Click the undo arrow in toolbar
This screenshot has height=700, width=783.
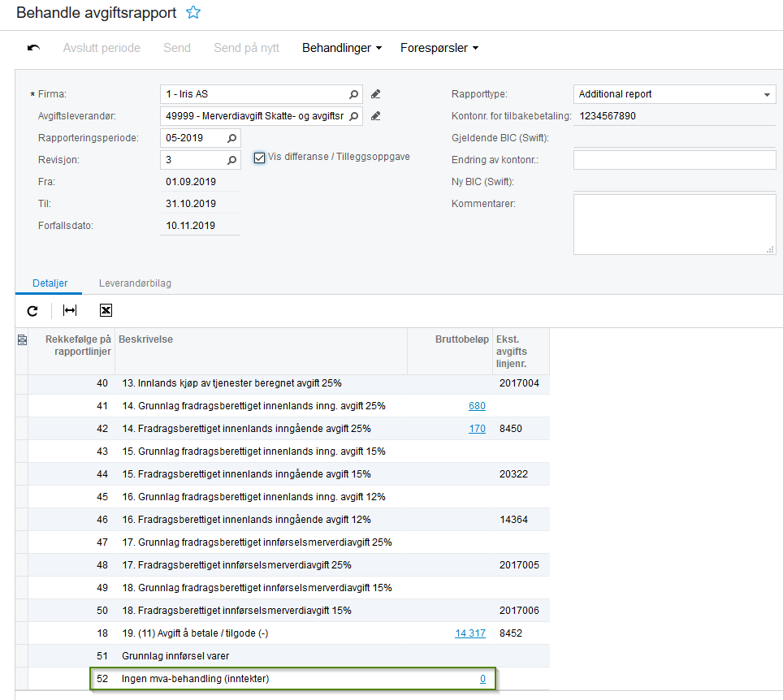(33, 48)
